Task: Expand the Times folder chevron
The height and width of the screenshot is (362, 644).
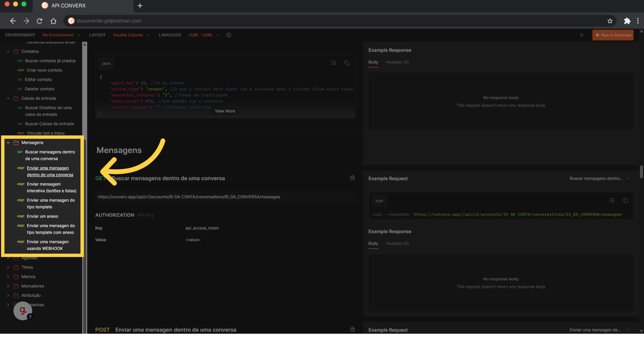Action: pyautogui.click(x=8, y=267)
